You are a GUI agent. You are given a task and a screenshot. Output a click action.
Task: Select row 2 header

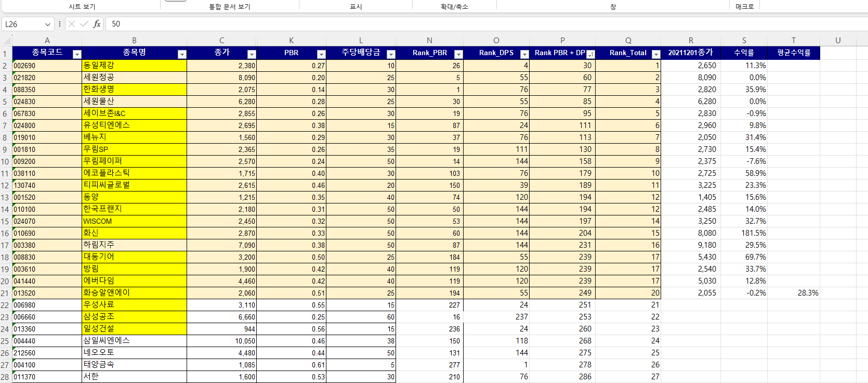(6, 66)
